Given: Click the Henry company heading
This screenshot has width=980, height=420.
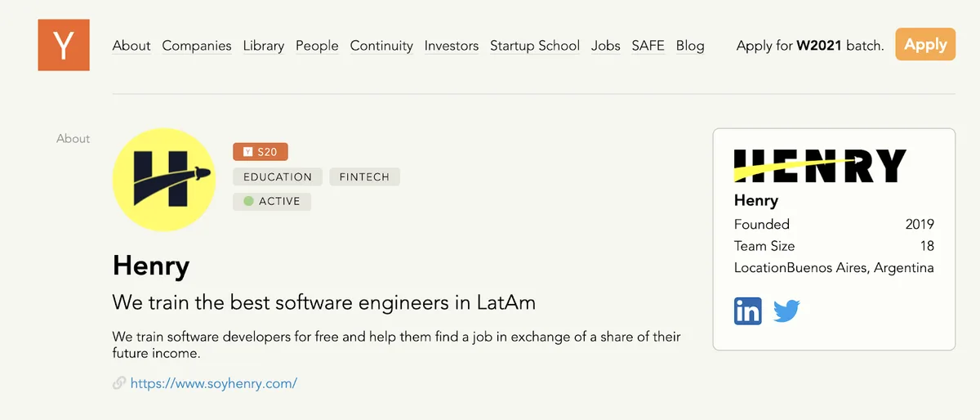Looking at the screenshot, I should point(151,265).
